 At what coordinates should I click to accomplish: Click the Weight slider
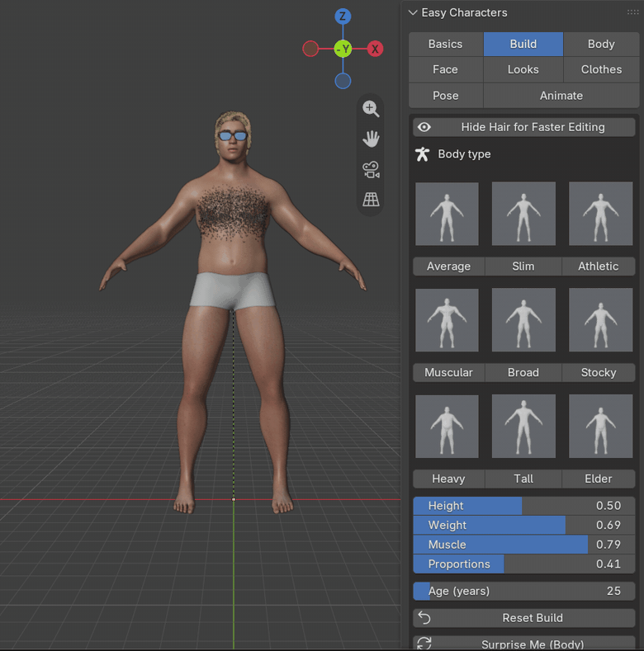(x=524, y=526)
